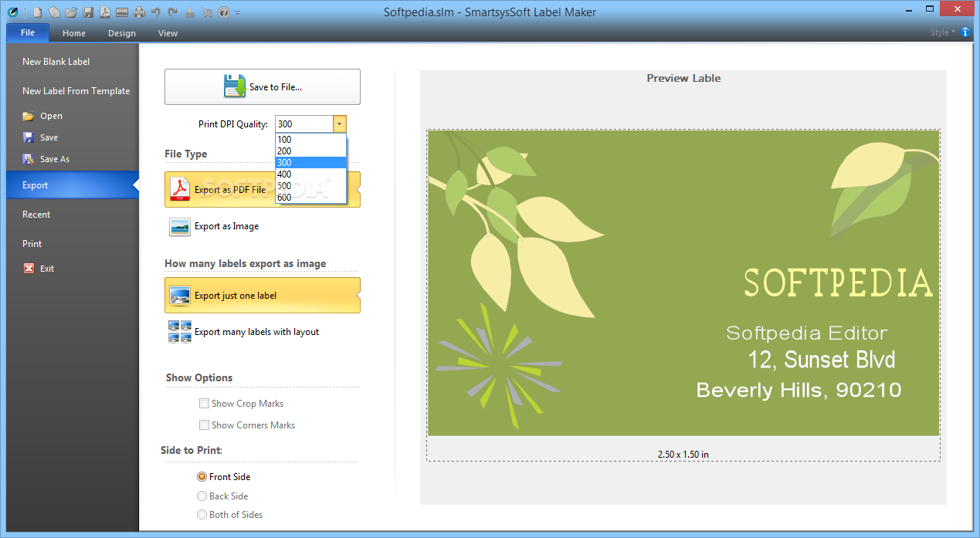
Task: Select the Front Side radio button
Action: tap(202, 477)
